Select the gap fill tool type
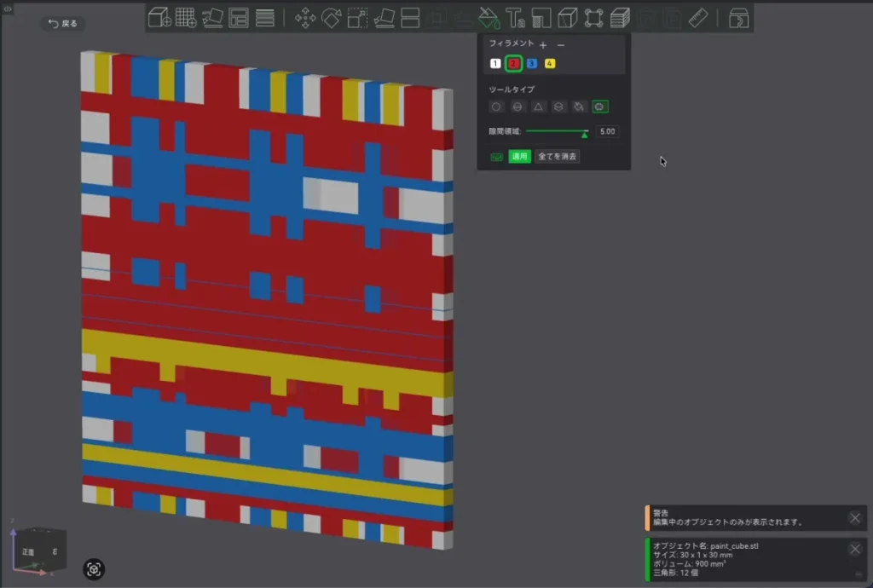The width and height of the screenshot is (873, 588). (x=599, y=107)
